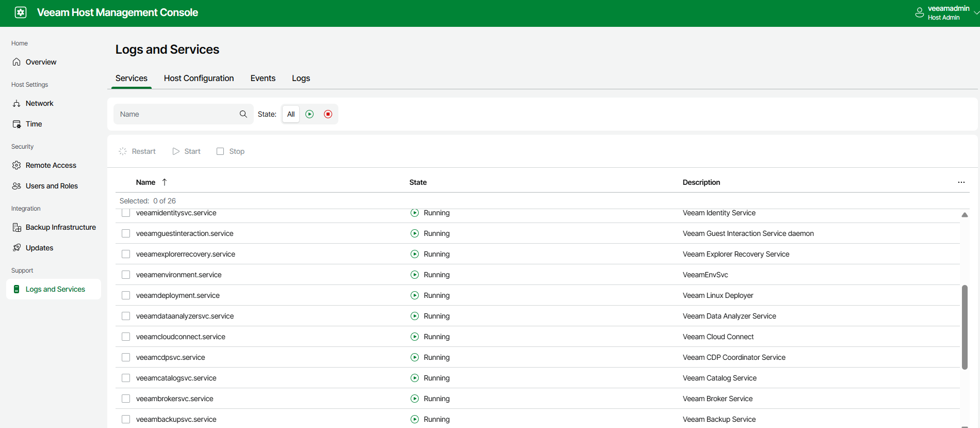Go to Remote Access page
This screenshot has height=428, width=980.
point(51,165)
